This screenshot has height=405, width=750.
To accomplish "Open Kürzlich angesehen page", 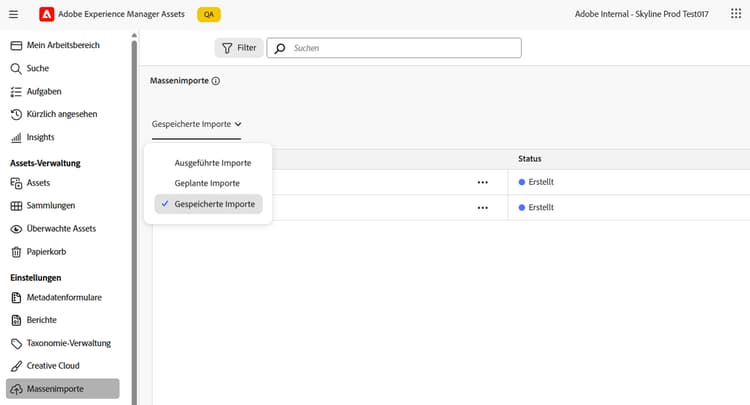I will tap(62, 114).
